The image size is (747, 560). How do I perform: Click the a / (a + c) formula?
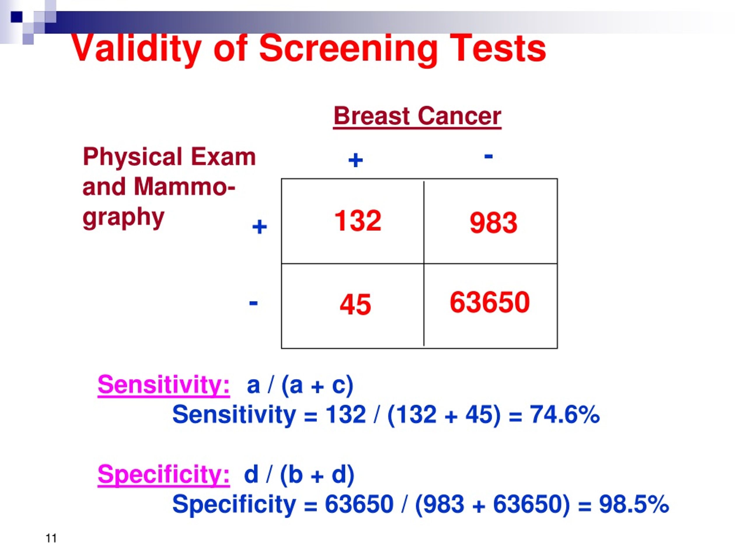point(300,385)
